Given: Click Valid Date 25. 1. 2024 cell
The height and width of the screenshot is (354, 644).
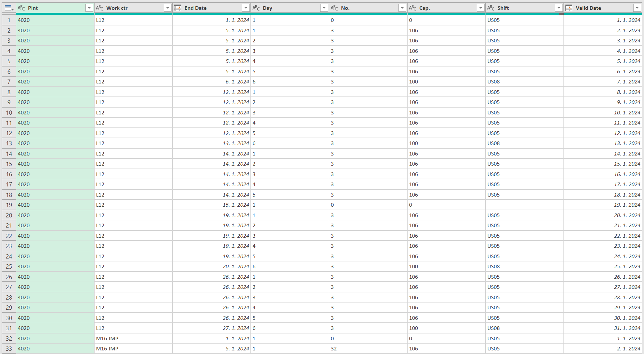Looking at the screenshot, I should click(x=603, y=266).
